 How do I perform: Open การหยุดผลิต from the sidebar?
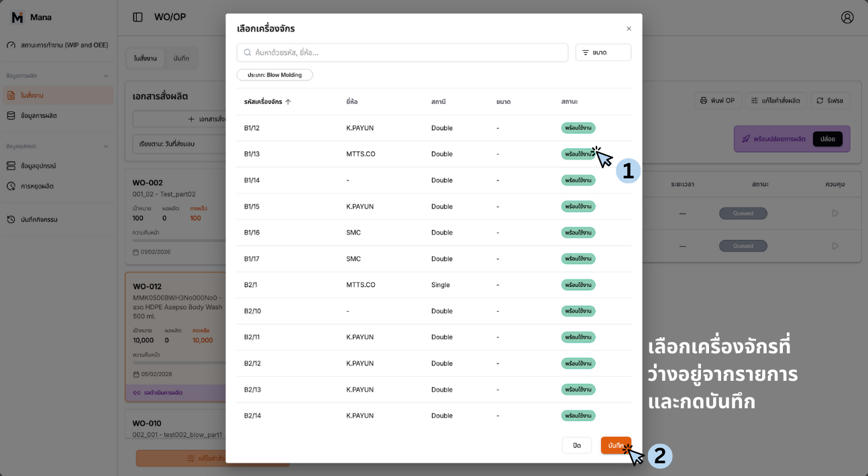pos(37,186)
